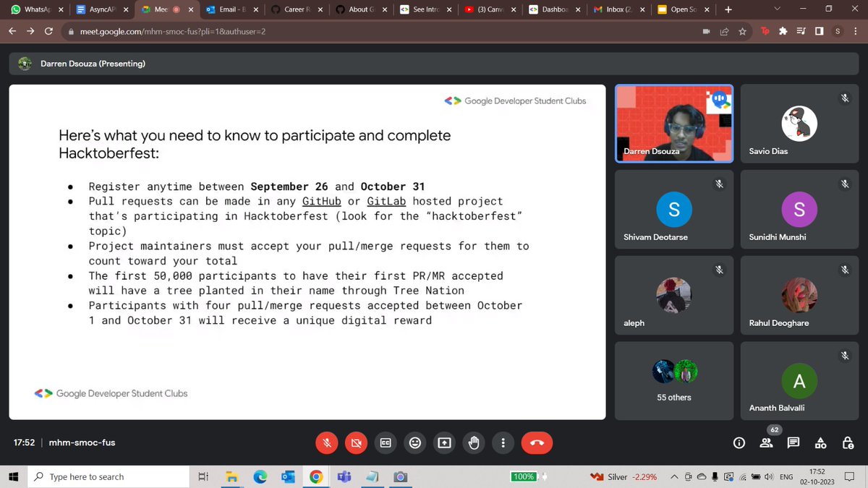Select Ananth Balvalli participant tile
Screen dimensions: 868x488
click(x=799, y=380)
